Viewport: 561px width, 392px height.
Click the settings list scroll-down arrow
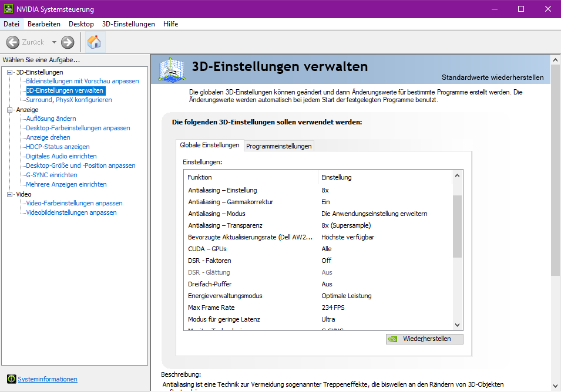[x=457, y=325]
